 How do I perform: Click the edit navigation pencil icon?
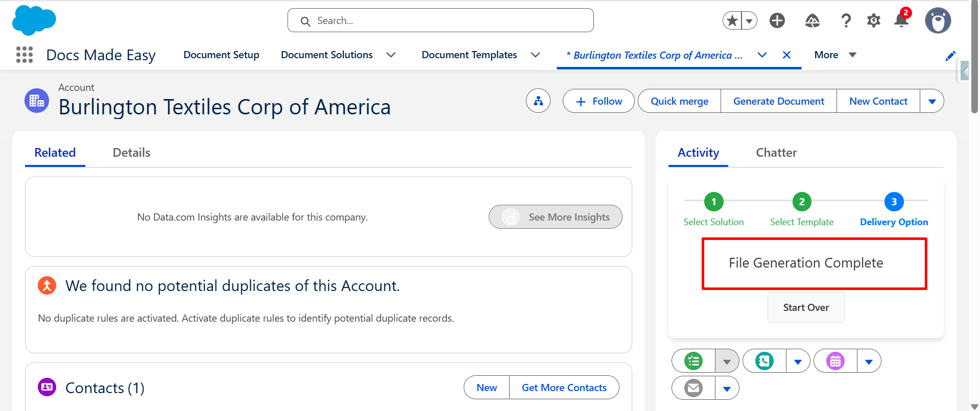[950, 56]
